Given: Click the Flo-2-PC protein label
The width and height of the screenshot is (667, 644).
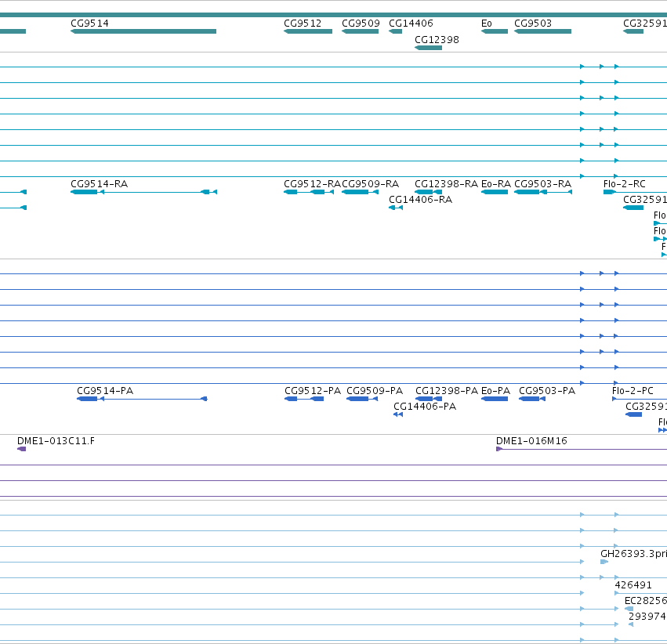Looking at the screenshot, I should coord(633,391).
